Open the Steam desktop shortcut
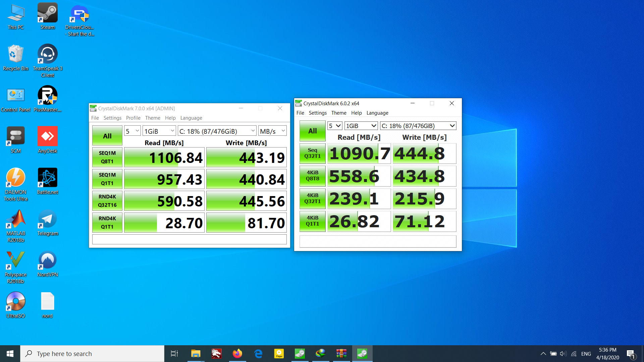The height and width of the screenshot is (362, 644). [x=47, y=16]
